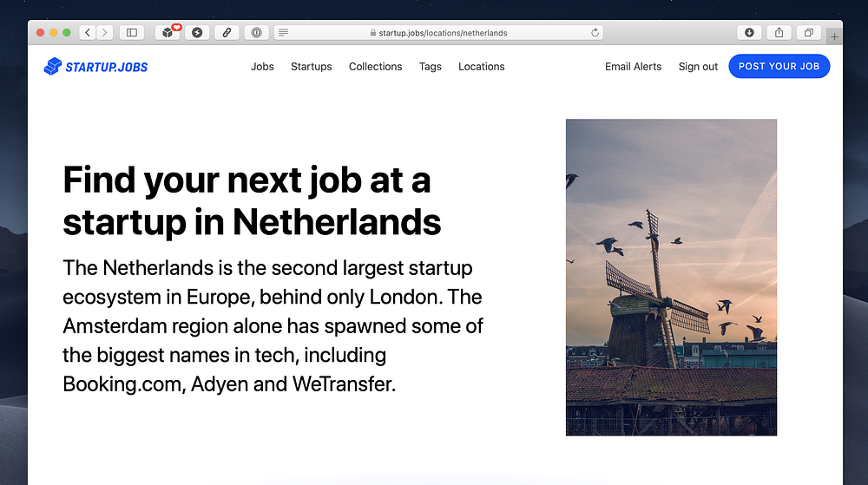
Task: Open the Jobs nav item
Action: 262,66
